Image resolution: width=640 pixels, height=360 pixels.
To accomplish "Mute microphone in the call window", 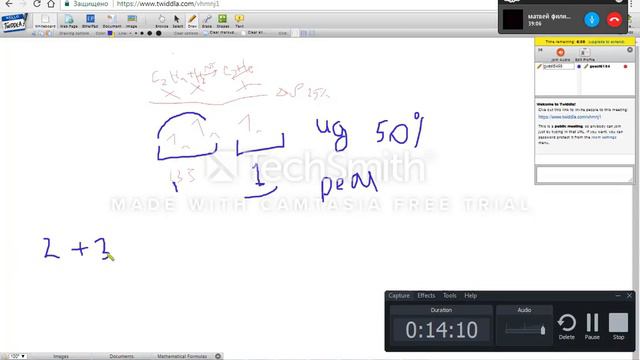I will point(591,20).
